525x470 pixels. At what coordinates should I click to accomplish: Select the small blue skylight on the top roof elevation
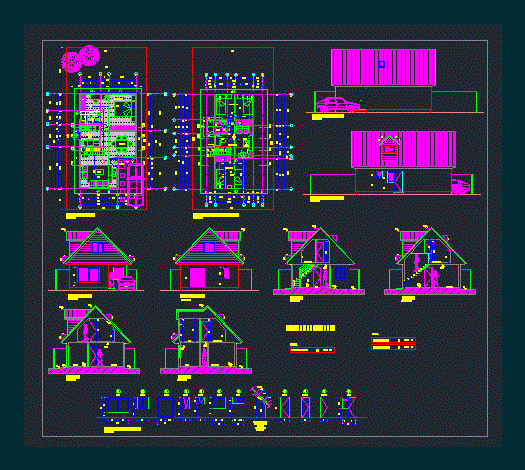[381, 64]
